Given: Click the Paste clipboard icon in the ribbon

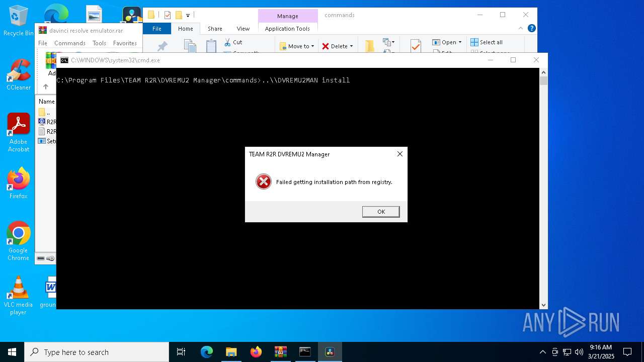Looking at the screenshot, I should (211, 46).
